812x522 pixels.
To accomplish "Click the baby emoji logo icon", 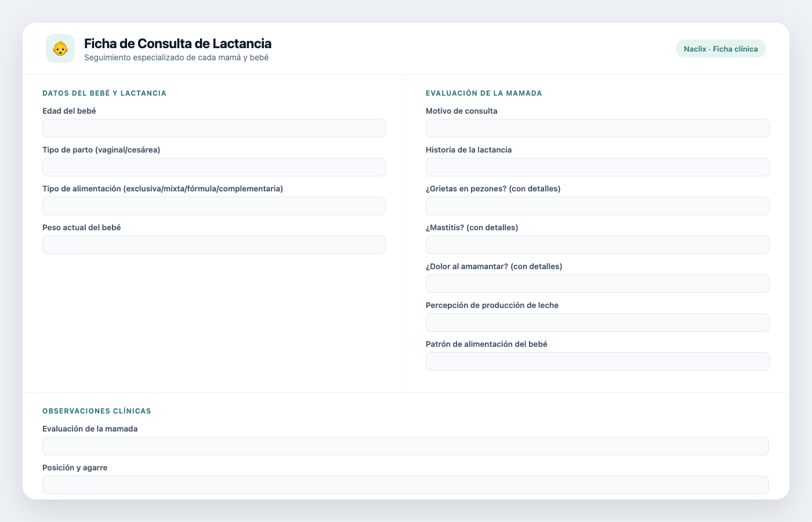I will 60,49.
